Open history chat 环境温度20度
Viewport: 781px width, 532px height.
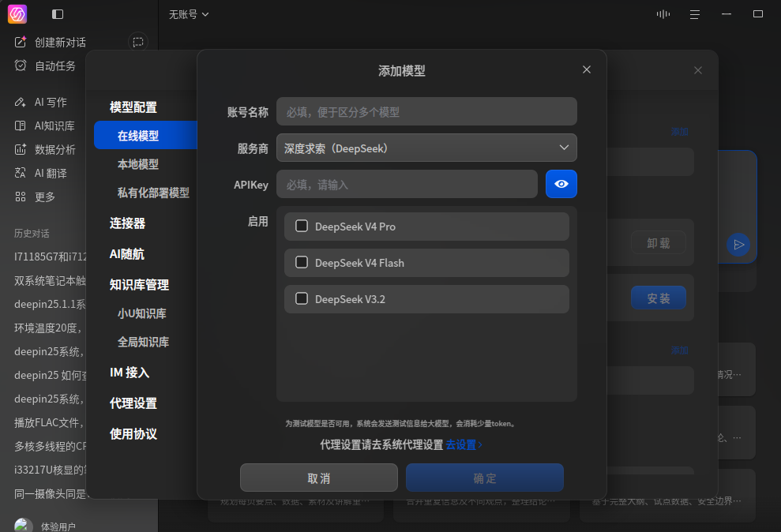(48, 328)
